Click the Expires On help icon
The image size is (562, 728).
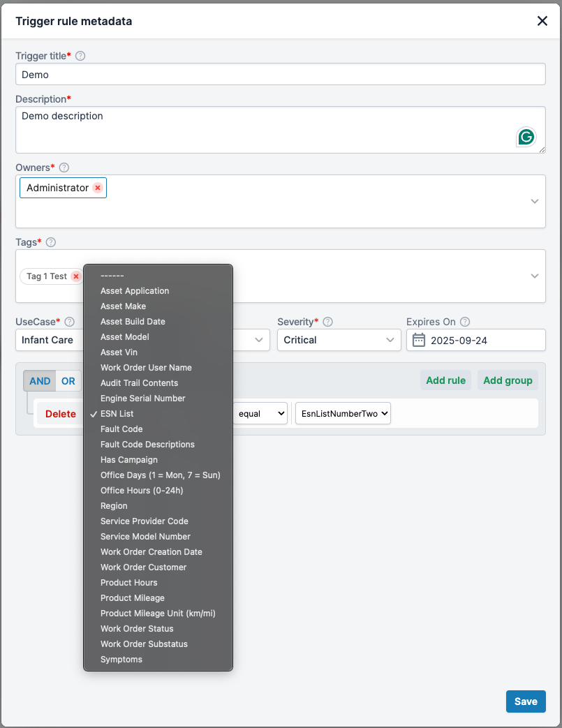[x=465, y=322]
